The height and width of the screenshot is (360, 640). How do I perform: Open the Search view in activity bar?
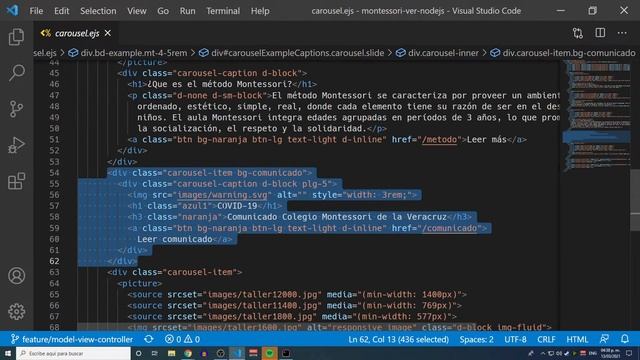click(16, 73)
